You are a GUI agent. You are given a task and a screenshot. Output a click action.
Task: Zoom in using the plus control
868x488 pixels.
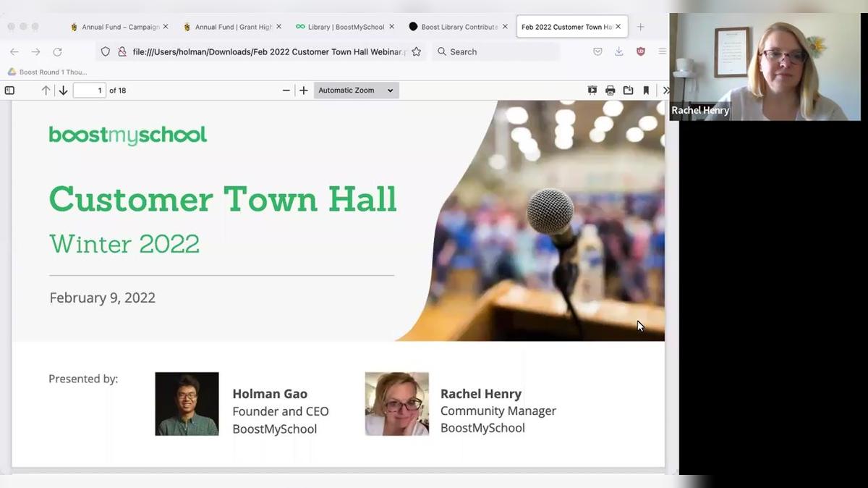(x=304, y=90)
